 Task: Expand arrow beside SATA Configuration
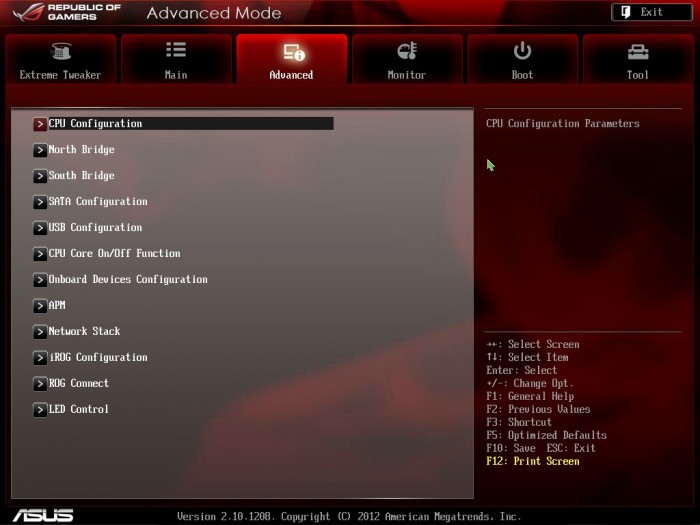pyautogui.click(x=40, y=202)
